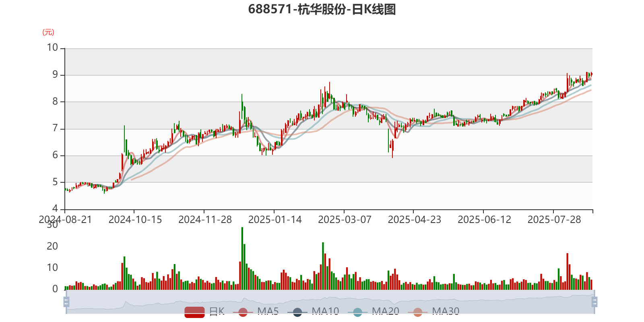The image size is (644, 322).
Task: Click the volume axis label 20
Action: (x=52, y=246)
